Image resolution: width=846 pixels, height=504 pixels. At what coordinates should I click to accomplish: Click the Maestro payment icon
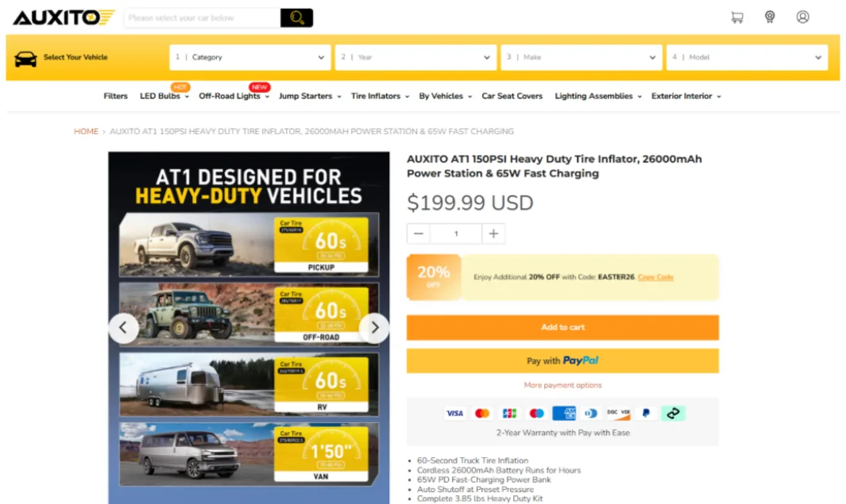click(536, 414)
